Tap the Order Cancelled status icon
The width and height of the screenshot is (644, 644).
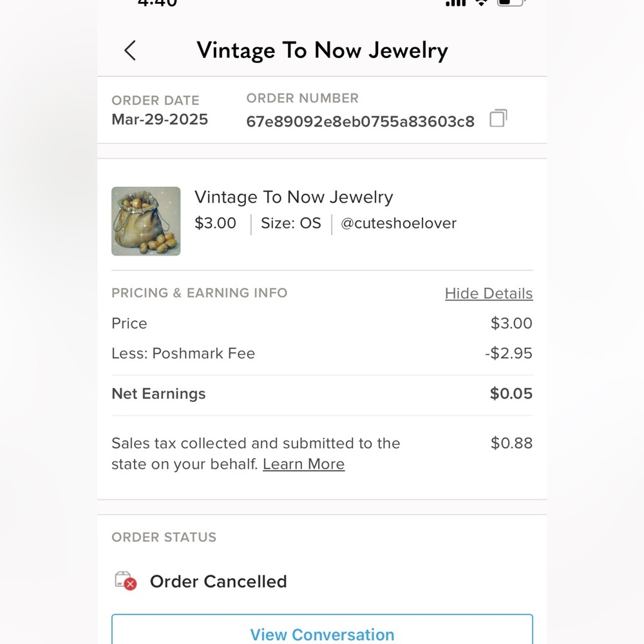pos(126,581)
